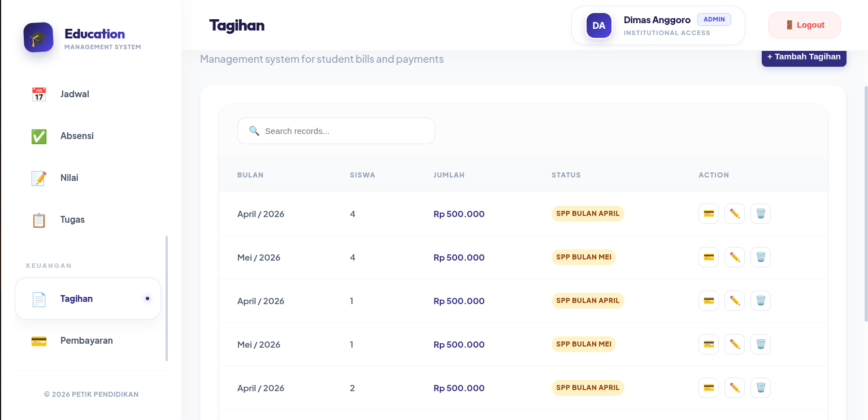Click the siswa value 2 in the April row
Image resolution: width=868 pixels, height=420 pixels.
tap(353, 388)
